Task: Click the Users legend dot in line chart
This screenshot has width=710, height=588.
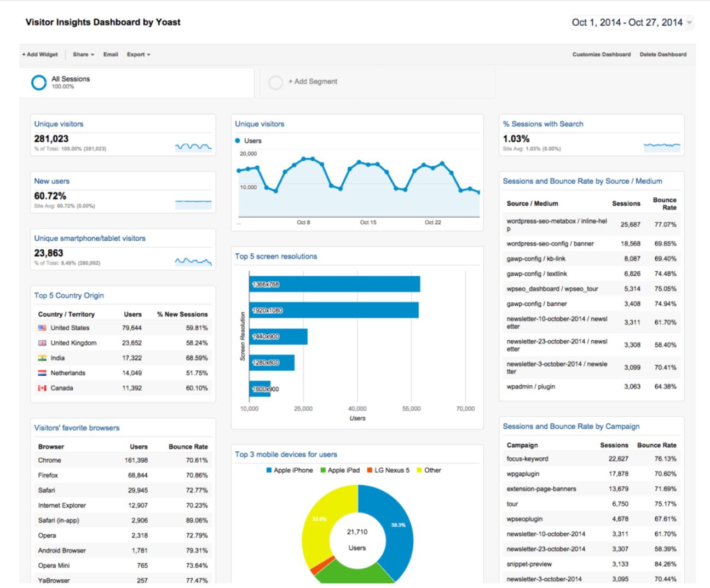Action: pyautogui.click(x=238, y=141)
